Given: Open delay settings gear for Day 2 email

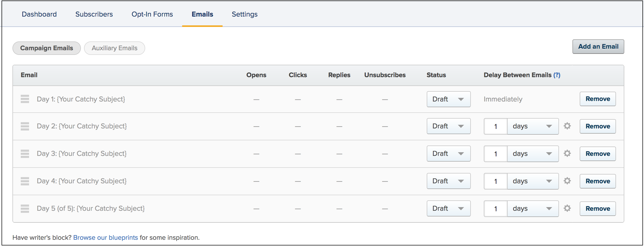Looking at the screenshot, I should pos(567,126).
